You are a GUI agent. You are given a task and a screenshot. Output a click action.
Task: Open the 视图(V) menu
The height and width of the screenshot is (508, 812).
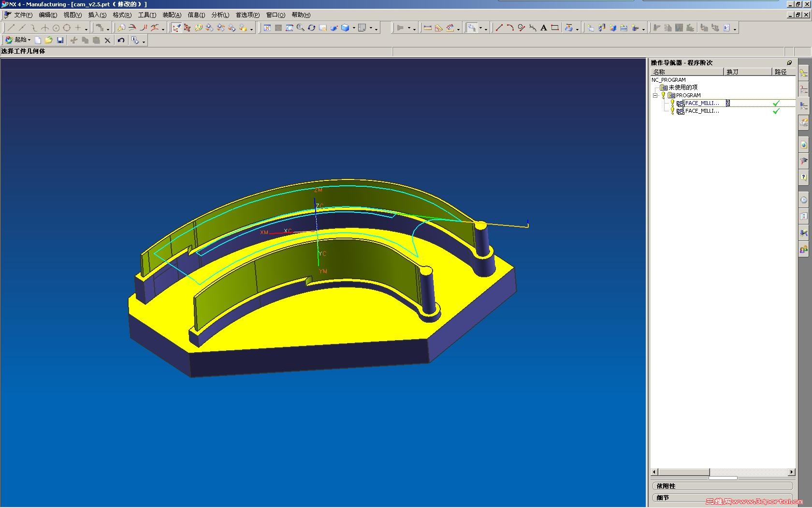[x=72, y=15]
